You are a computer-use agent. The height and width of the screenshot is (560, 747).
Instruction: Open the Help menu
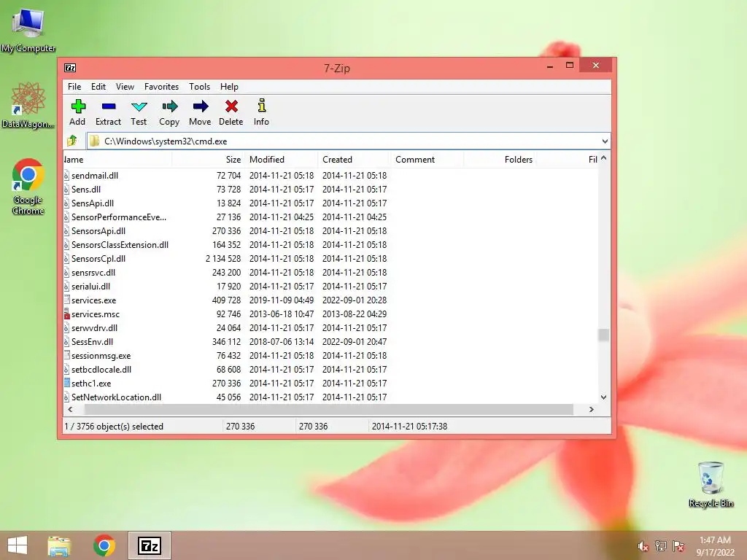point(229,87)
